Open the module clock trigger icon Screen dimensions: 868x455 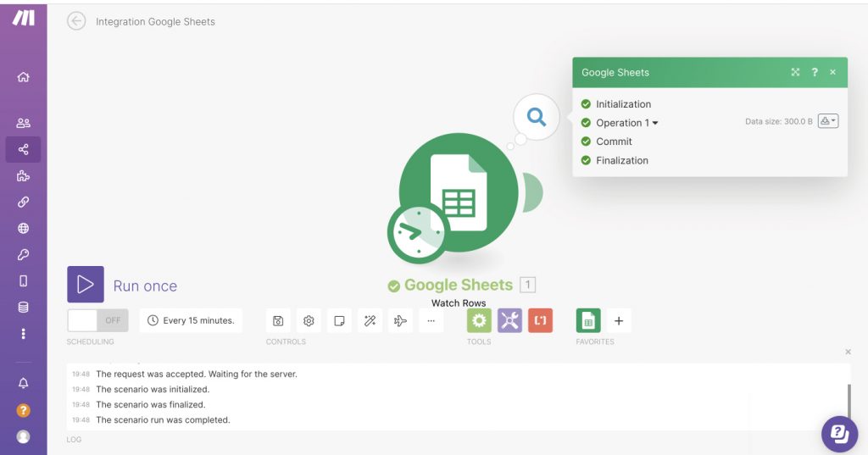click(418, 232)
